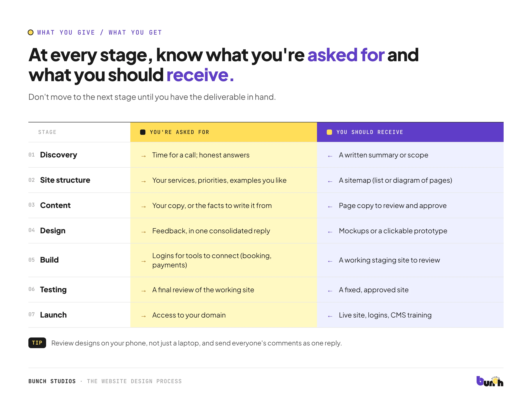This screenshot has height=408, width=532.
Task: Click the purple 'asked for' headline text
Action: point(346,55)
